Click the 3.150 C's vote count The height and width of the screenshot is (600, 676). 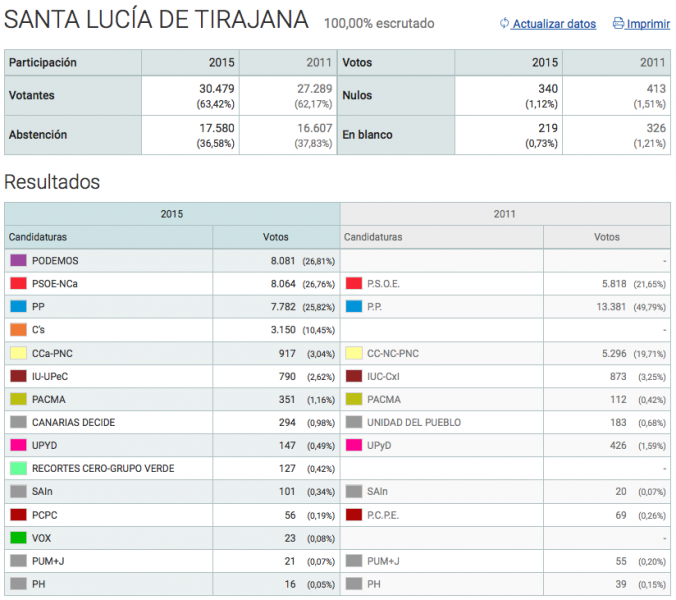(x=283, y=330)
